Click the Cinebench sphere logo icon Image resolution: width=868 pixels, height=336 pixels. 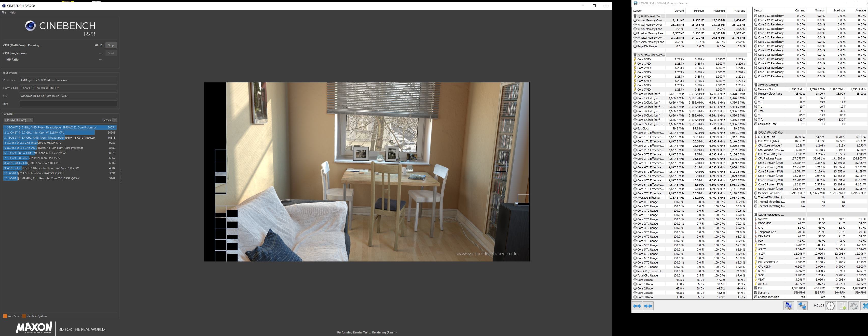[30, 26]
